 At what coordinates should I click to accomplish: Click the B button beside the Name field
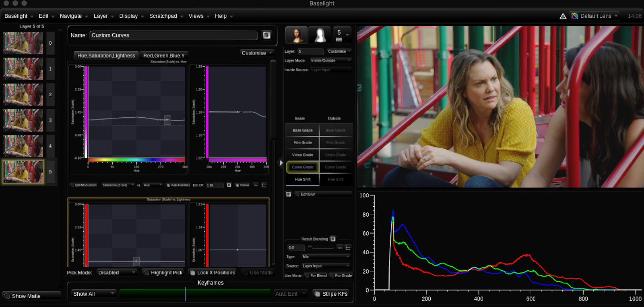click(x=266, y=35)
